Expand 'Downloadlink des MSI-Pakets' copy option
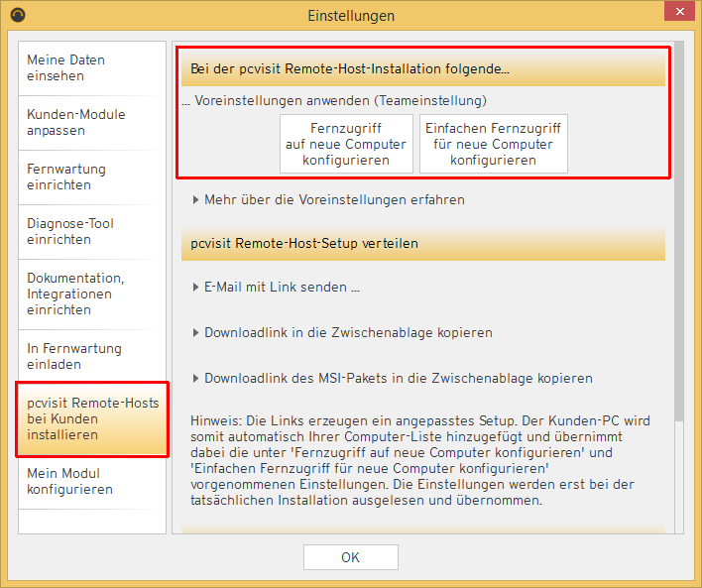The image size is (702, 588). pyautogui.click(x=398, y=379)
